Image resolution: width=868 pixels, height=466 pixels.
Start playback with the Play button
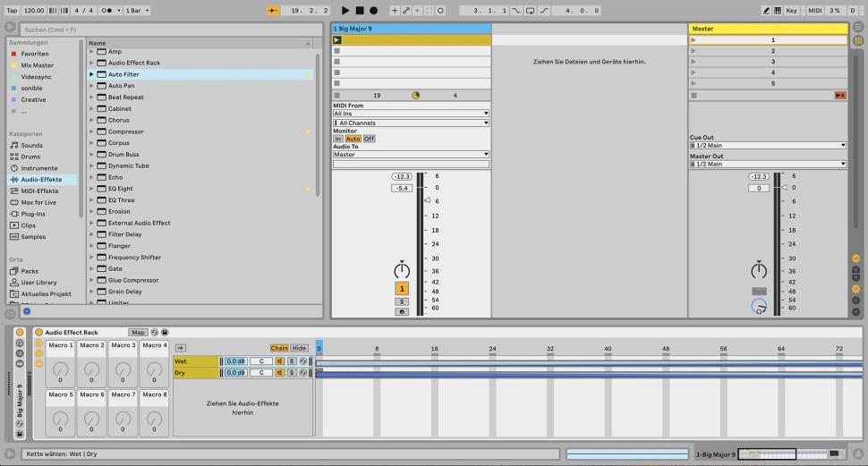point(345,10)
